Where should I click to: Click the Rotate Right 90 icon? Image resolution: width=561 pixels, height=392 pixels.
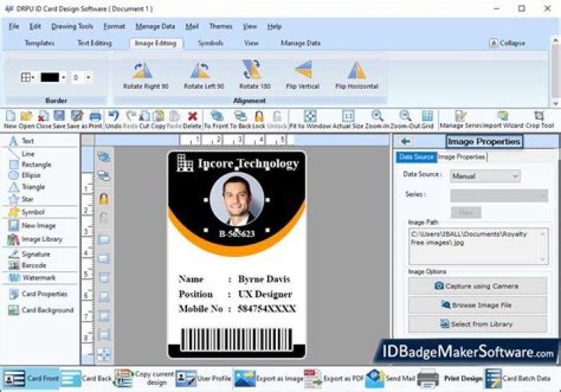[x=143, y=70]
